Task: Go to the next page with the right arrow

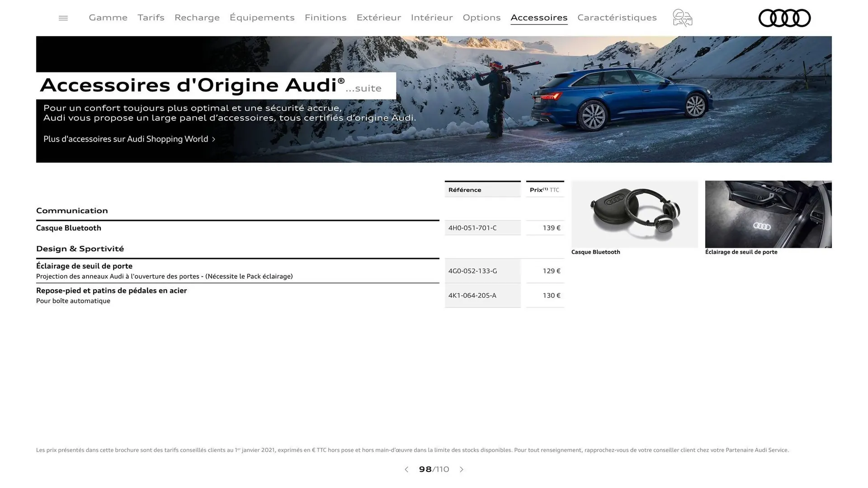Action: pos(462,469)
